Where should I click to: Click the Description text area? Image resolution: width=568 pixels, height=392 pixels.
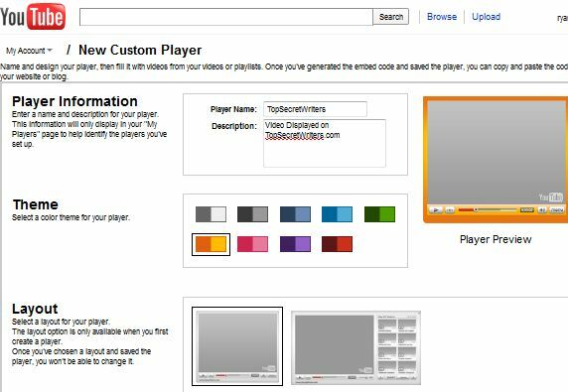325,143
